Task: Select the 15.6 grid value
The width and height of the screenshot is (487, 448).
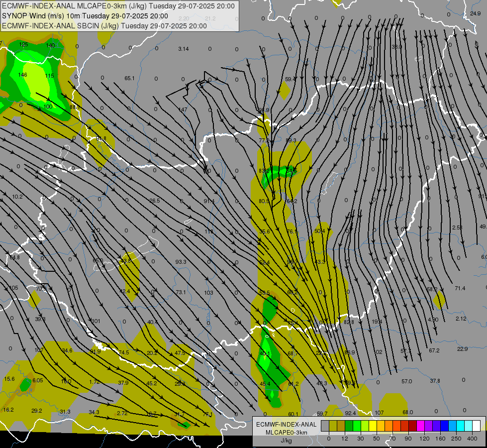Action: (9, 379)
